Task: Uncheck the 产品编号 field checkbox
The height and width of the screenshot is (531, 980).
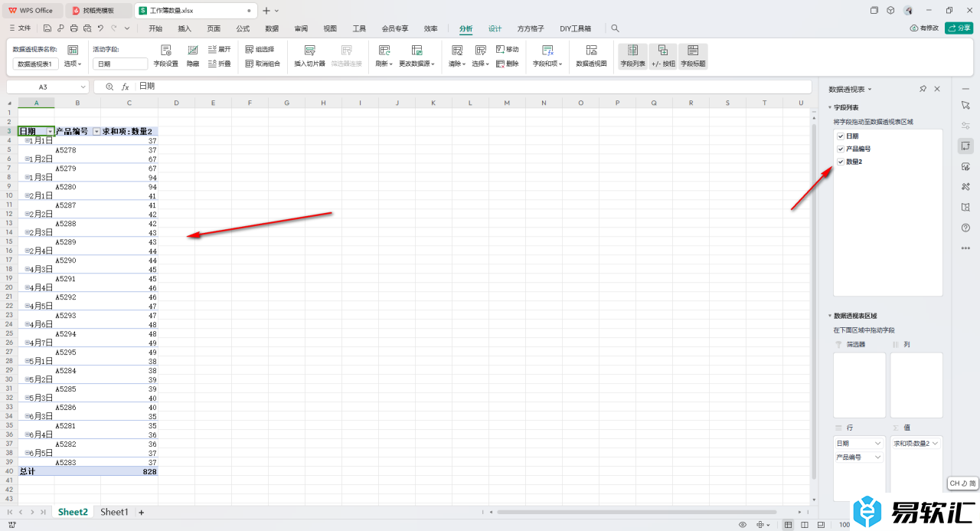Action: point(841,149)
